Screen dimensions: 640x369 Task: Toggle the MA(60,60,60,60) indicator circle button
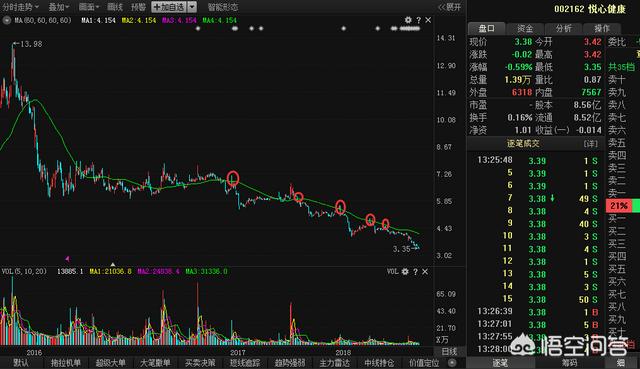click(7, 20)
